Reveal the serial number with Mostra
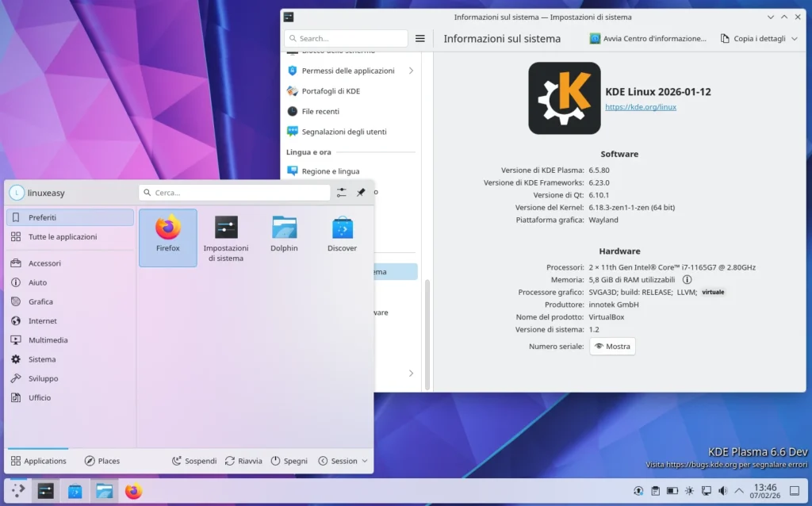The image size is (812, 506). click(612, 346)
